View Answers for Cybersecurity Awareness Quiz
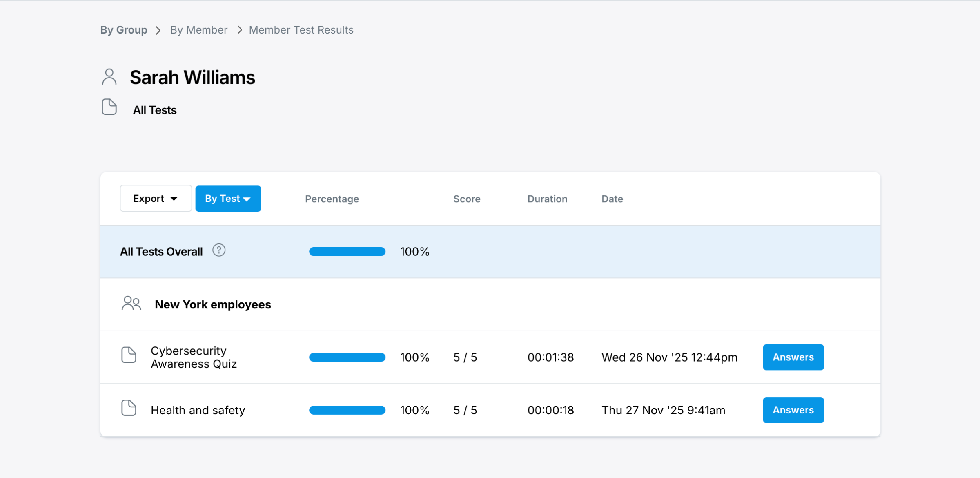This screenshot has height=478, width=980. [793, 357]
